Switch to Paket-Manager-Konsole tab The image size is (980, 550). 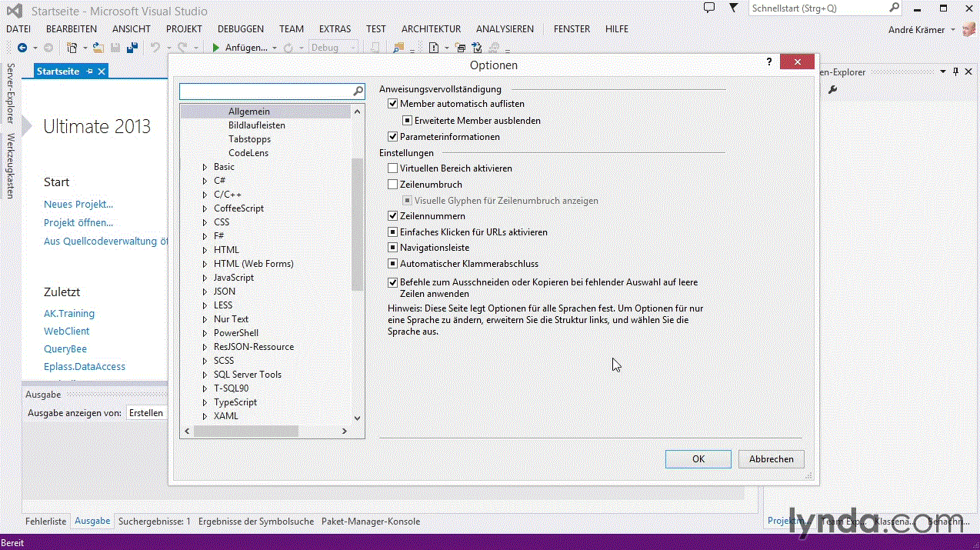(371, 522)
